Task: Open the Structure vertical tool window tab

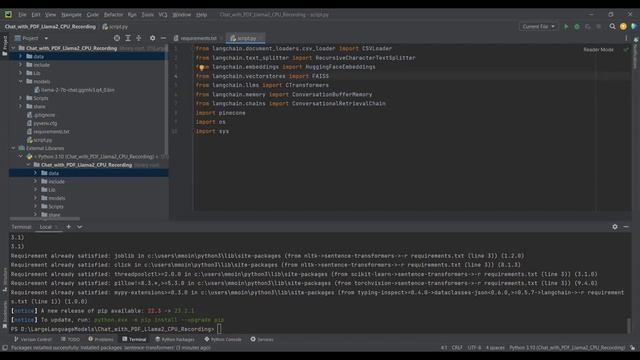Action: pos(4,280)
